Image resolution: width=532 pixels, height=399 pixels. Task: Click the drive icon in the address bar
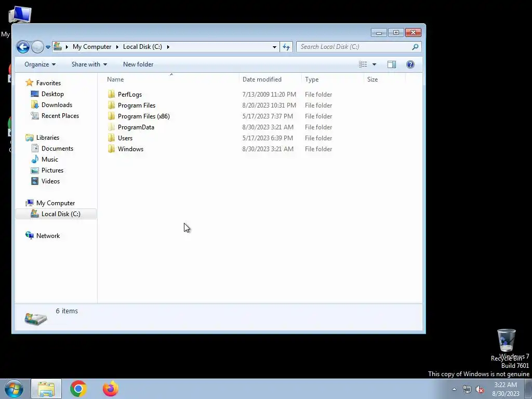[x=58, y=46]
